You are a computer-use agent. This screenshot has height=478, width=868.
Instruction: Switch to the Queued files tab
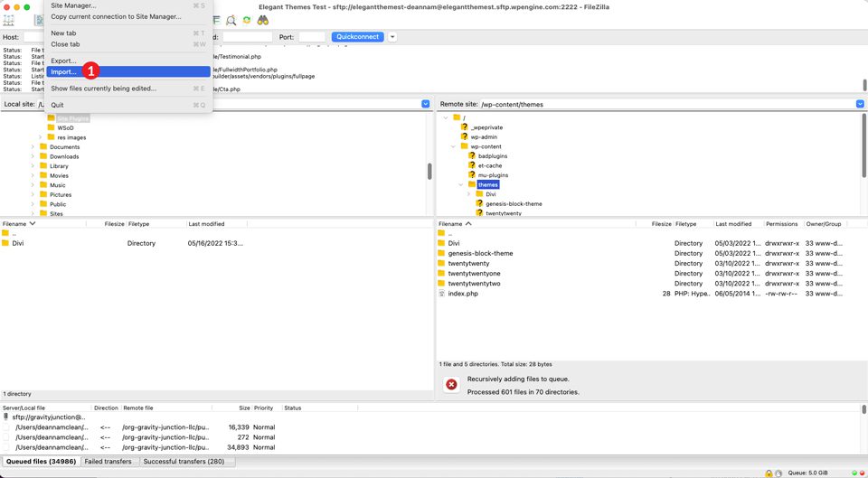[x=41, y=462]
